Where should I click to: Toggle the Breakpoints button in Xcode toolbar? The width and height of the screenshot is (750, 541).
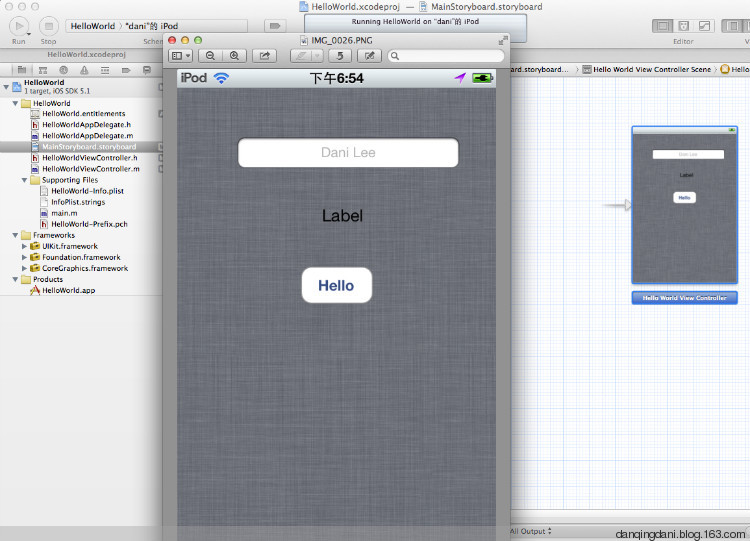[275, 26]
